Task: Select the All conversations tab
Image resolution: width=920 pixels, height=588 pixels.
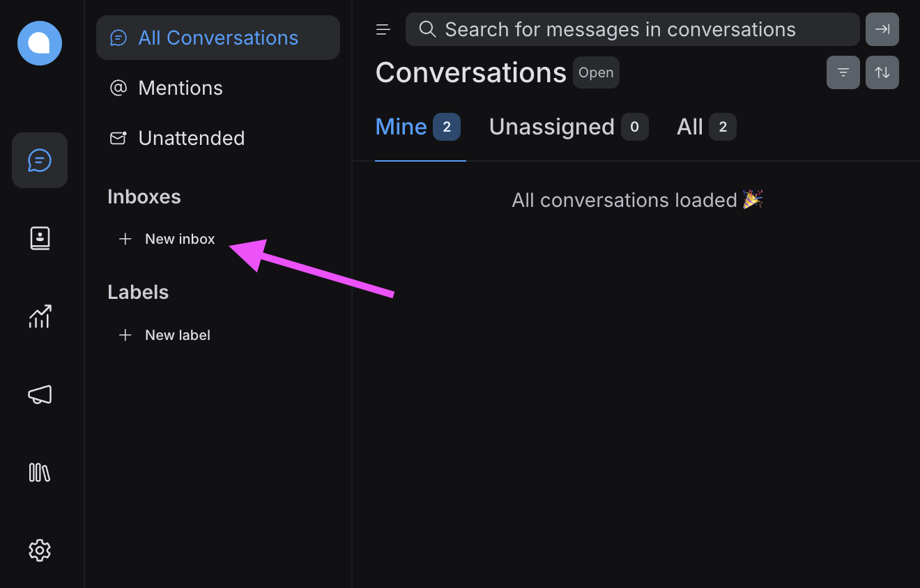Action: pyautogui.click(x=689, y=126)
